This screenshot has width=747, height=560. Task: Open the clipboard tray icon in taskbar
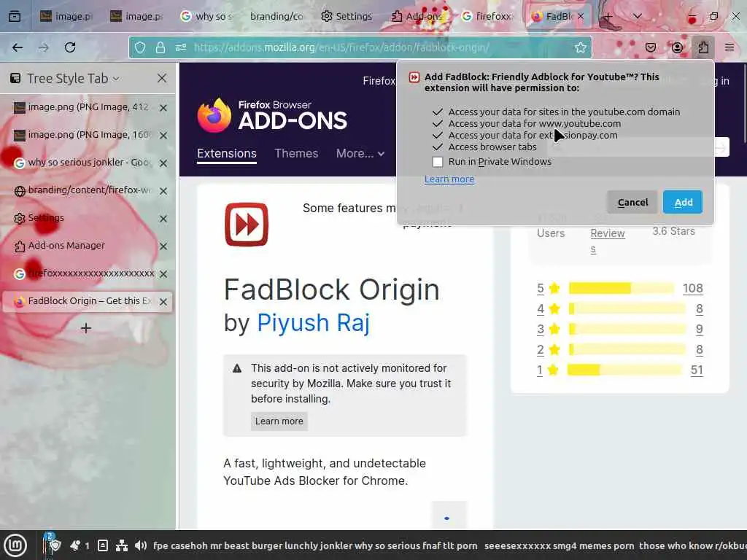click(102, 545)
